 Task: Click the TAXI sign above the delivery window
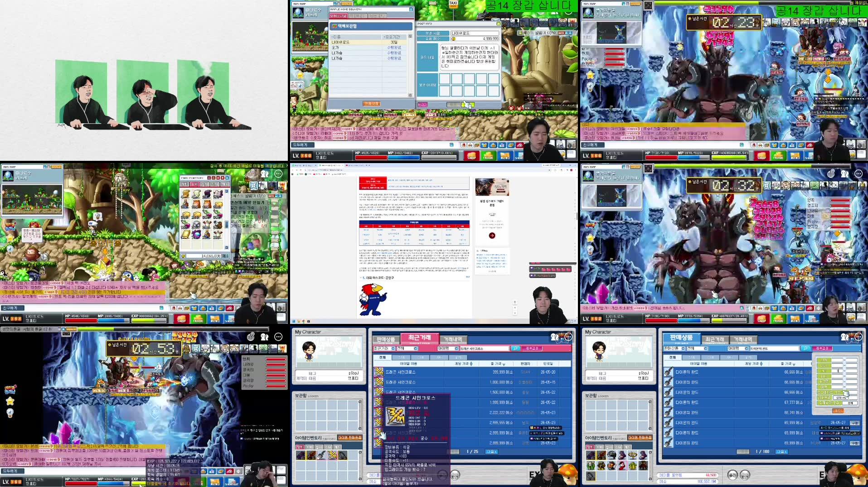pos(452,4)
